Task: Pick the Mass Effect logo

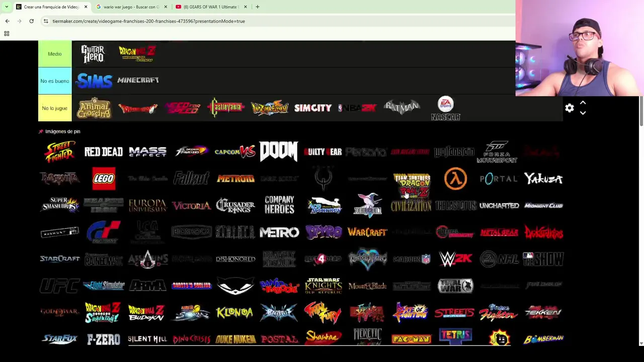Action: pos(147,152)
